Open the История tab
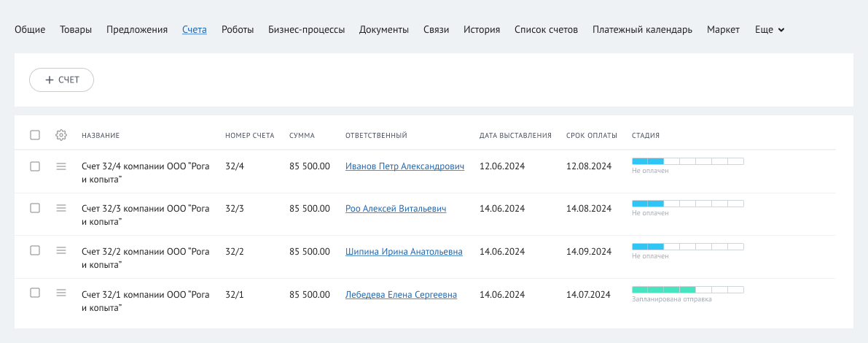The width and height of the screenshot is (868, 343). click(482, 30)
